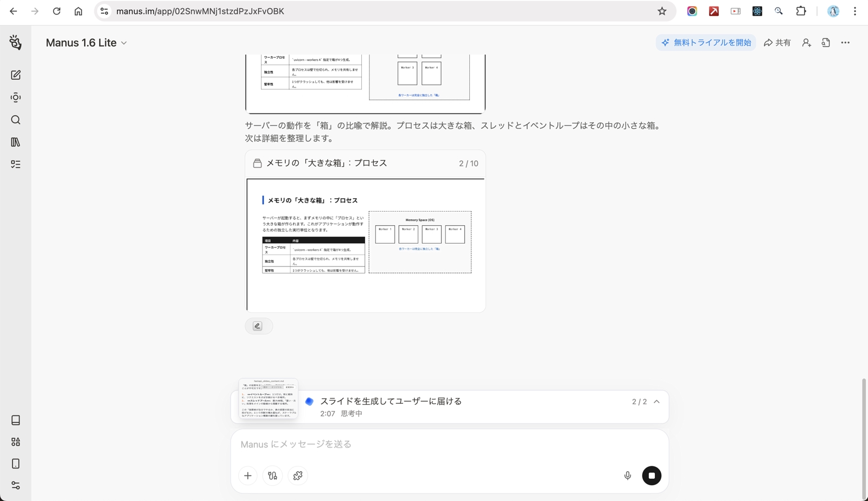The height and width of the screenshot is (501, 868).
Task: Click the Manus logo at the sidebar top
Action: pos(15,42)
